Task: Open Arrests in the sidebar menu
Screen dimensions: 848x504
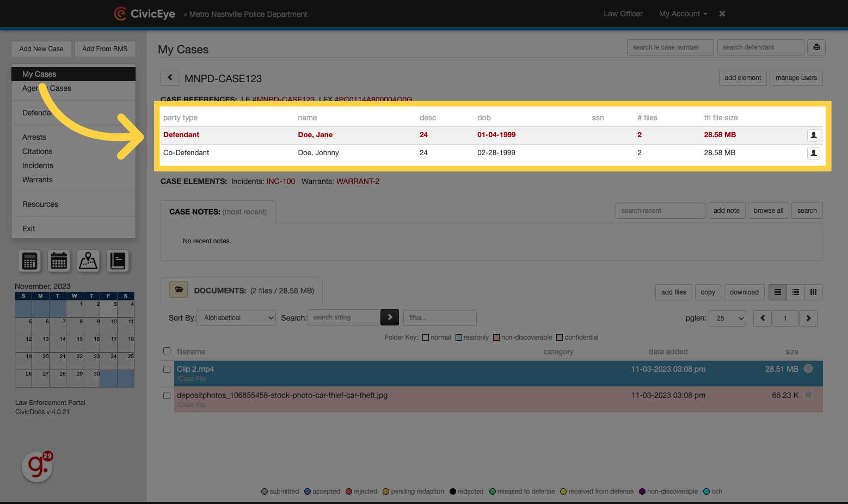Action: [34, 137]
